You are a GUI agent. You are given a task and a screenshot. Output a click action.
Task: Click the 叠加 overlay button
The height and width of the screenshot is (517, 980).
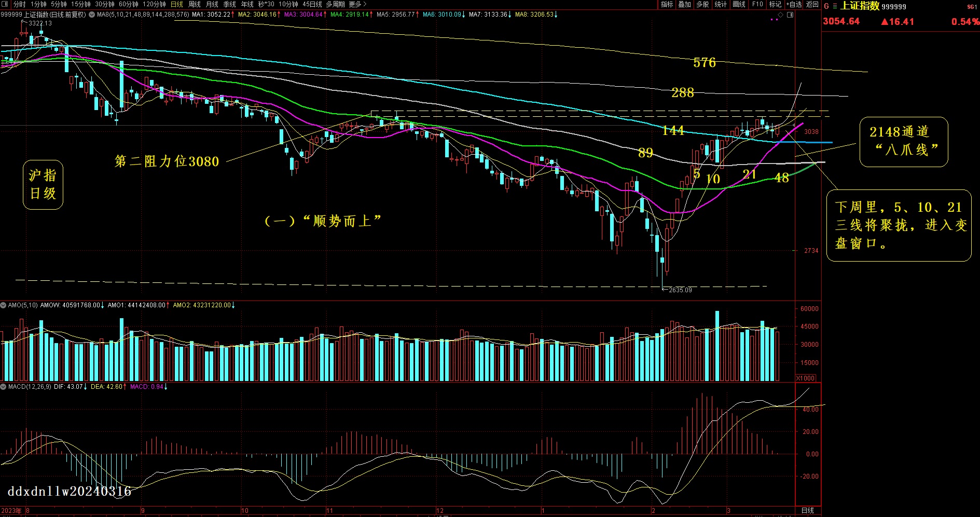pyautogui.click(x=685, y=4)
